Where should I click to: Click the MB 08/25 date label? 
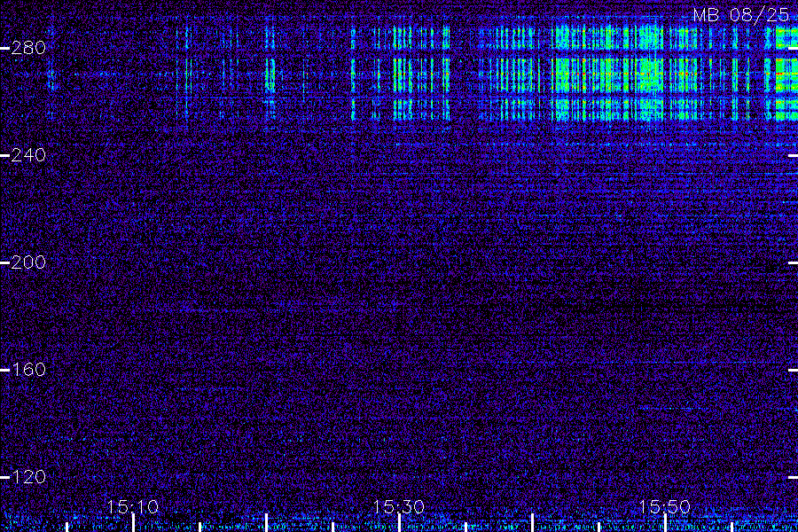point(741,15)
